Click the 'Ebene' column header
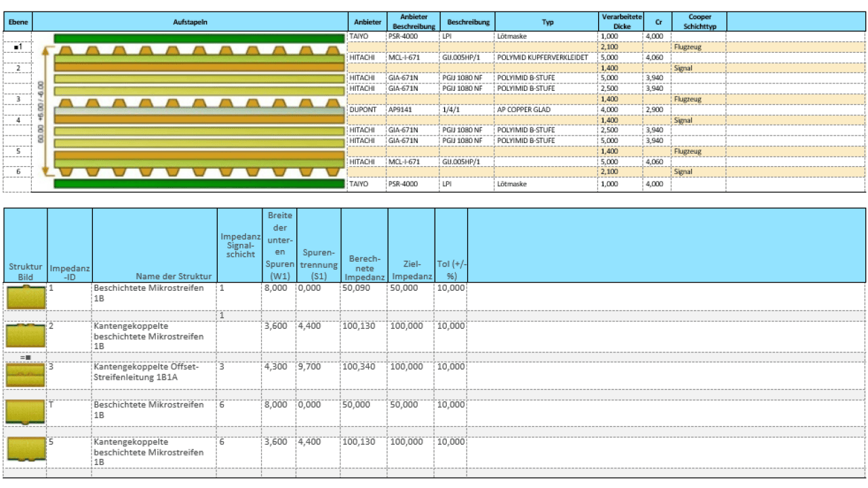The image size is (868, 488). [x=18, y=22]
